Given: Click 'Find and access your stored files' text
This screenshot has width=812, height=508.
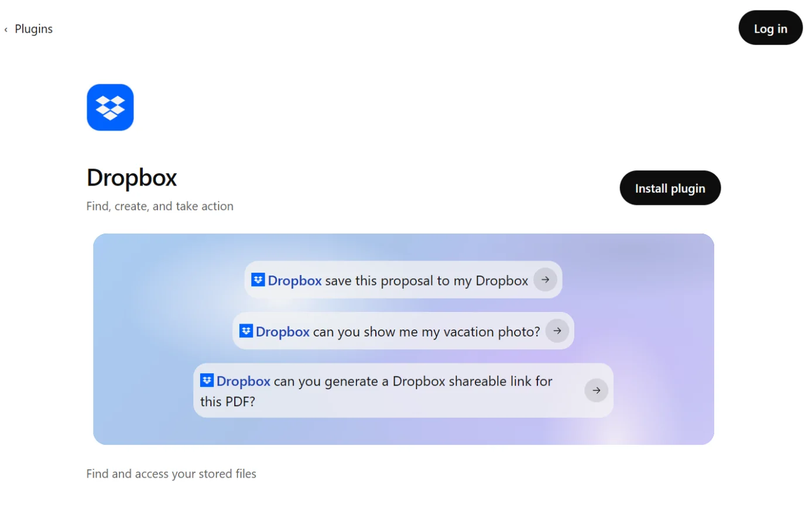Looking at the screenshot, I should (x=172, y=473).
